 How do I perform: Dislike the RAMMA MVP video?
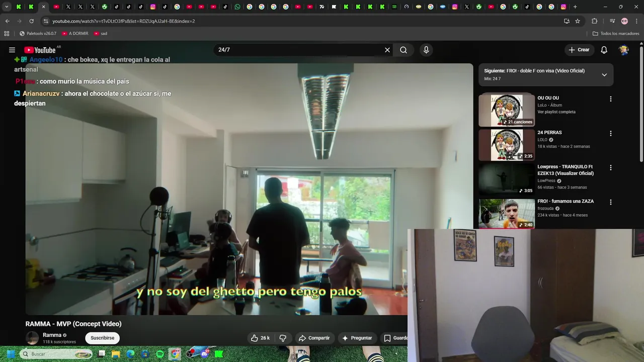point(283,338)
